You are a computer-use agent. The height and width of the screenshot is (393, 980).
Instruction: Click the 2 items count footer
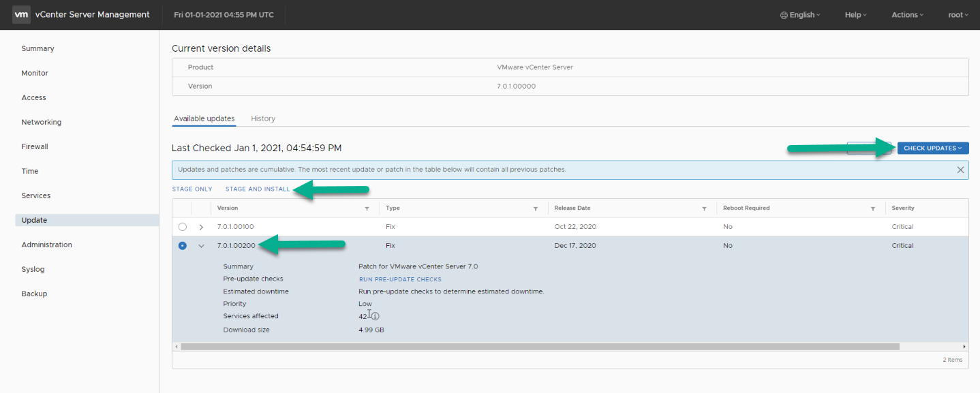point(953,360)
